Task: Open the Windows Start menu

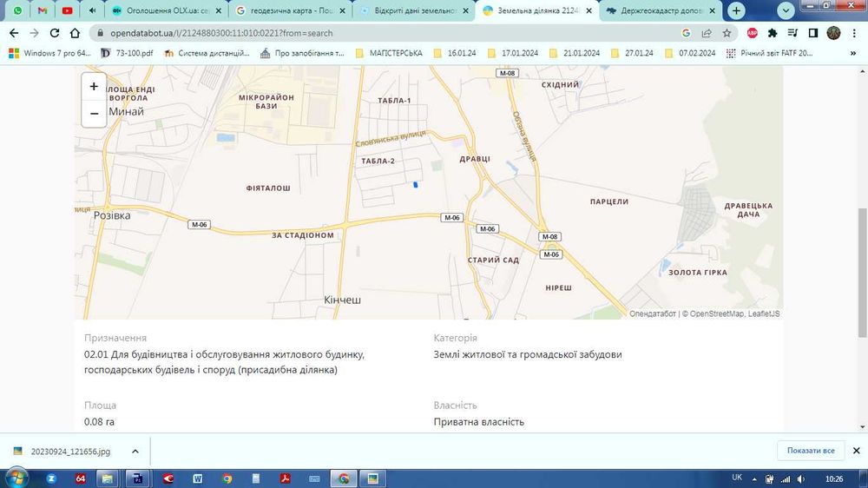Action: (16, 478)
